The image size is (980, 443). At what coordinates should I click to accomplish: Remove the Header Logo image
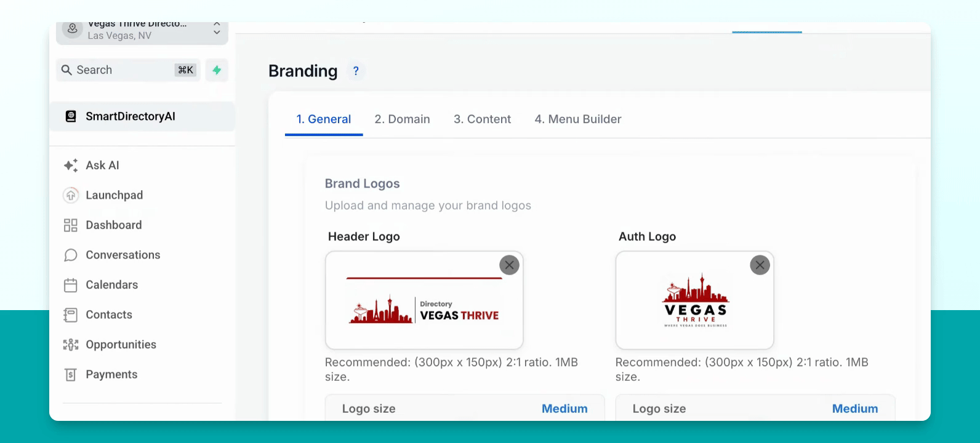click(x=509, y=265)
